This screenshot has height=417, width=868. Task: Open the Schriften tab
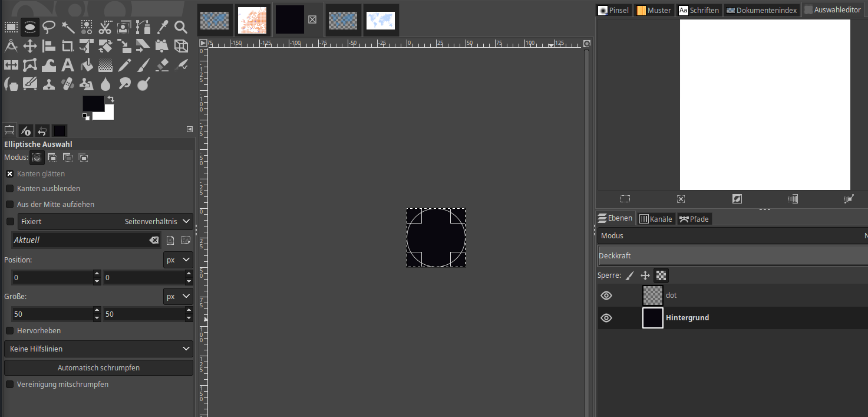click(699, 10)
